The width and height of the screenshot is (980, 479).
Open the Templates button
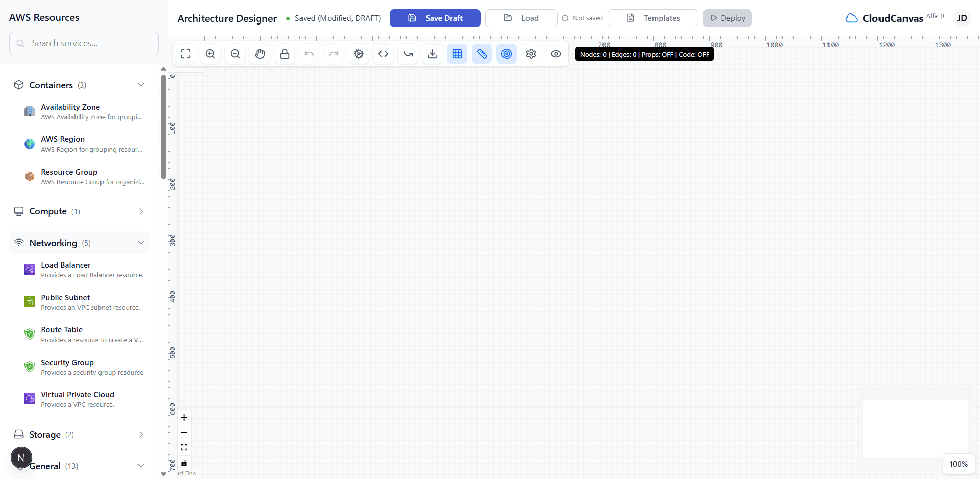tap(653, 18)
